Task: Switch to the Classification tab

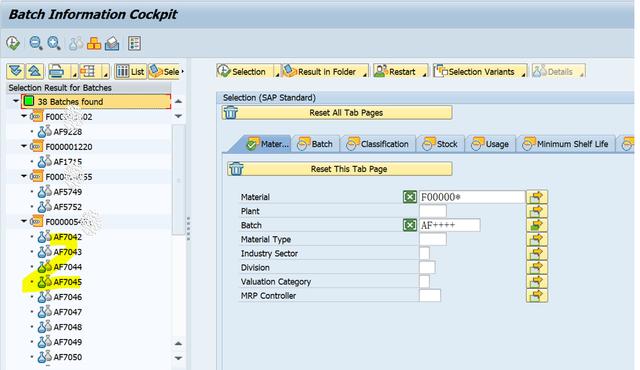Action: 378,144
